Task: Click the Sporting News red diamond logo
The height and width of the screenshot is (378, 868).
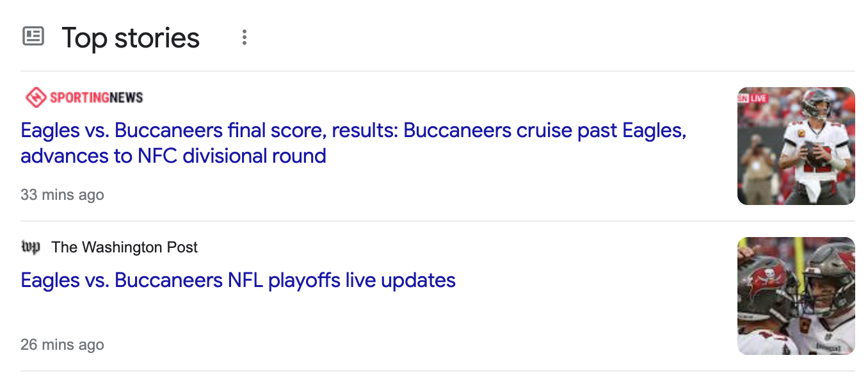Action: (35, 97)
